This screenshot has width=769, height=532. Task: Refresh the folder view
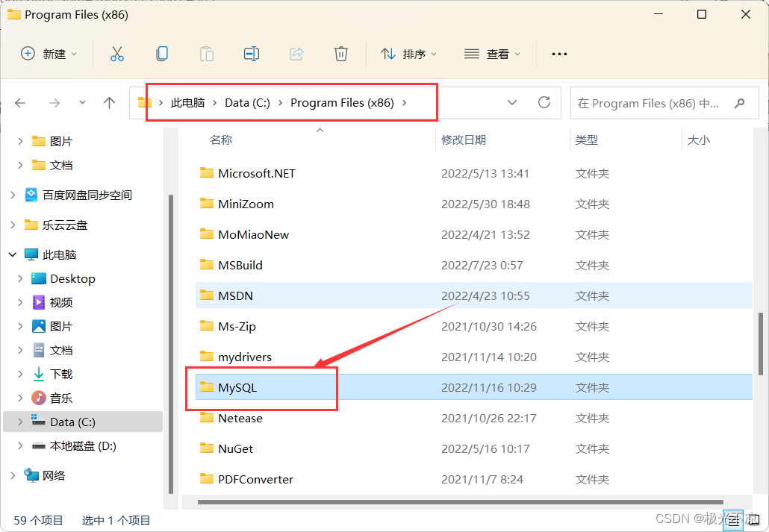(x=544, y=102)
